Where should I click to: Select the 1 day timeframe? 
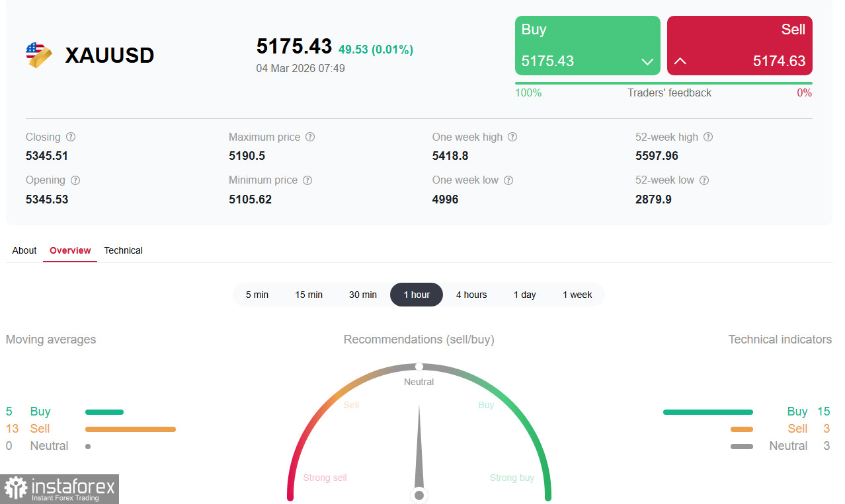(525, 295)
